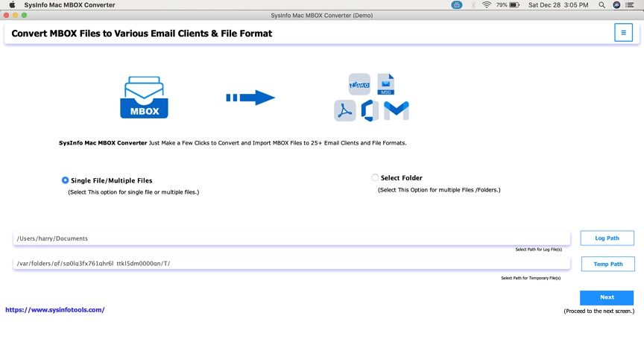Click the Temp Path button
This screenshot has height=345, width=644.
point(608,264)
